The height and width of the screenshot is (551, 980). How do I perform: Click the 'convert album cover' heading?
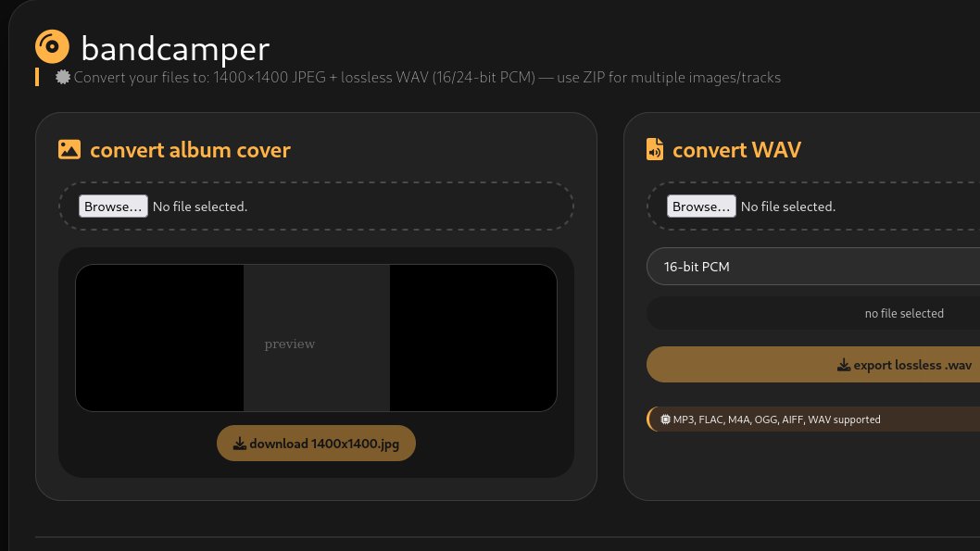(x=190, y=150)
